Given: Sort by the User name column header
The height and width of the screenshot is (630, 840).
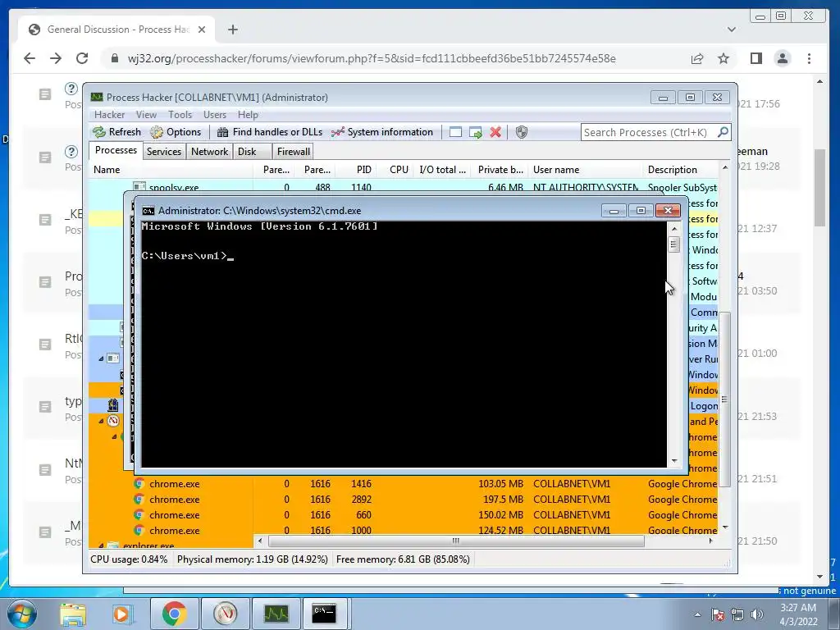Looking at the screenshot, I should coord(585,170).
